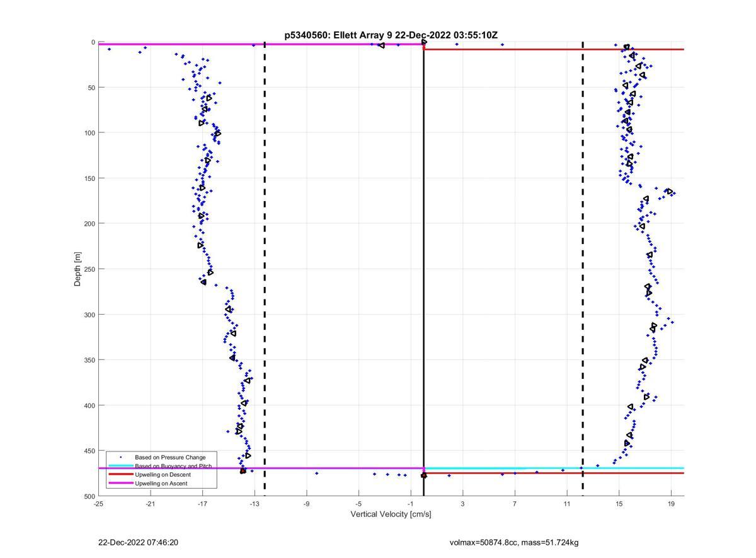Image resolution: width=756 pixels, height=558 pixels.
Task: Click depth axis tick label '300'
Action: click(x=89, y=315)
